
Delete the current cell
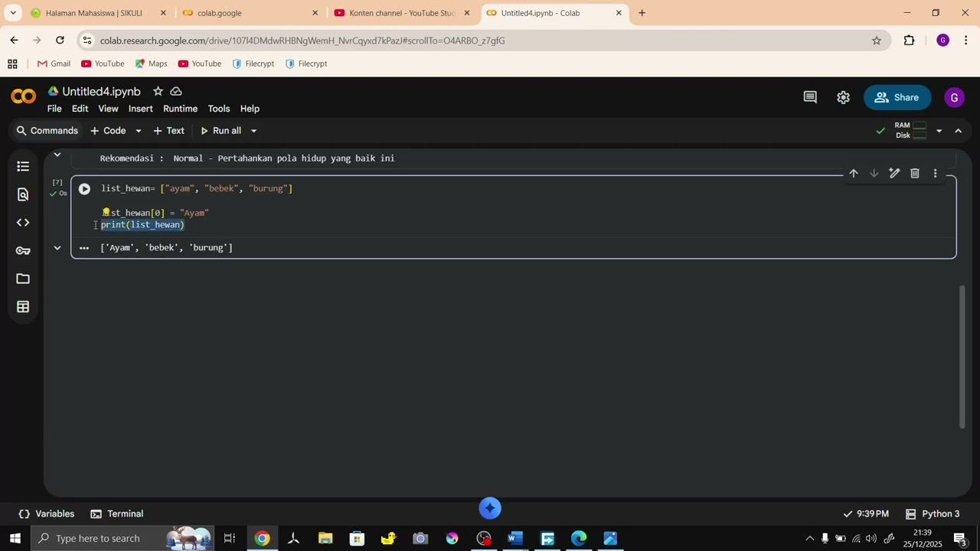click(x=915, y=174)
